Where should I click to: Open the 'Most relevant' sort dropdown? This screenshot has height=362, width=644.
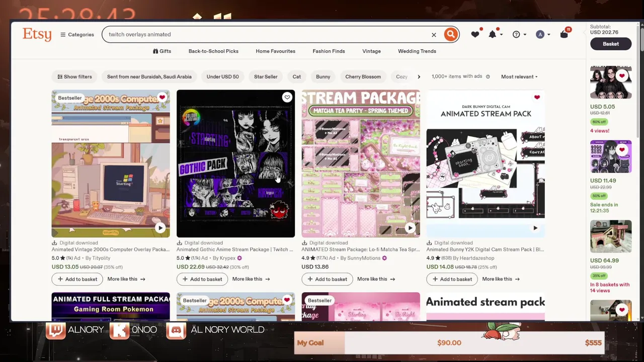[519, 77]
